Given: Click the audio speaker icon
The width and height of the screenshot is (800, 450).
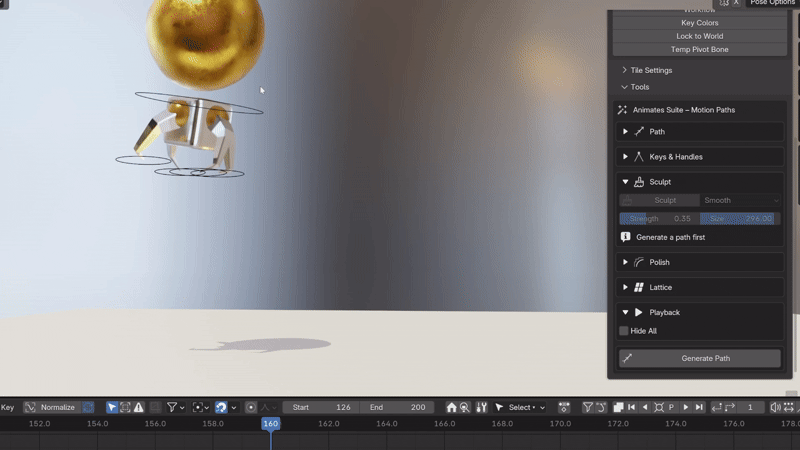Looking at the screenshot, I should 775,407.
